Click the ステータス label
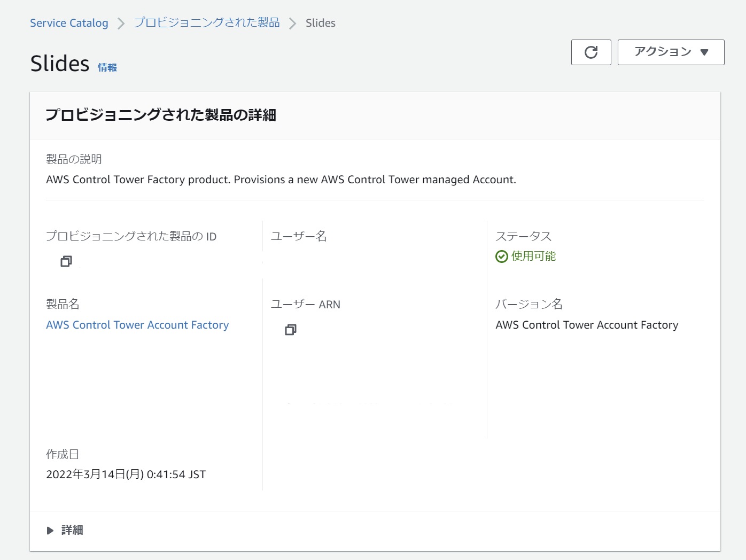Viewport: 746px width, 560px height. (x=524, y=236)
